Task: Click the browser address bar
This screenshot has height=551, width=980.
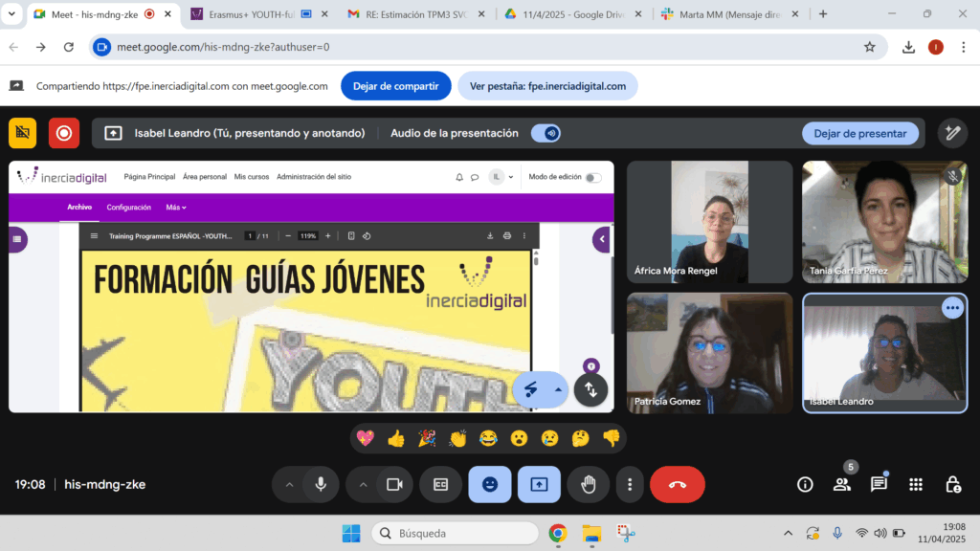Action: 479,47
